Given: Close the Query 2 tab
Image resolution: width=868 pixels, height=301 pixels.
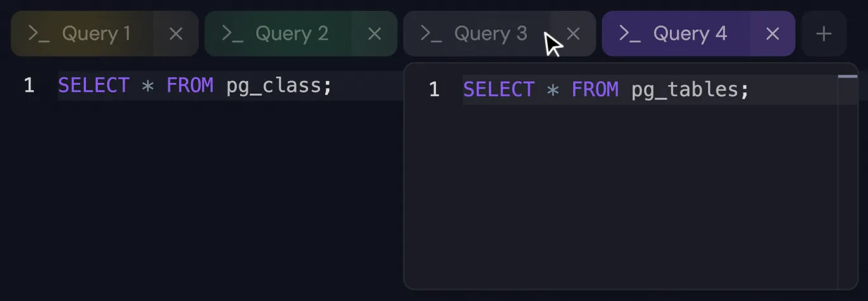Looking at the screenshot, I should [x=375, y=34].
